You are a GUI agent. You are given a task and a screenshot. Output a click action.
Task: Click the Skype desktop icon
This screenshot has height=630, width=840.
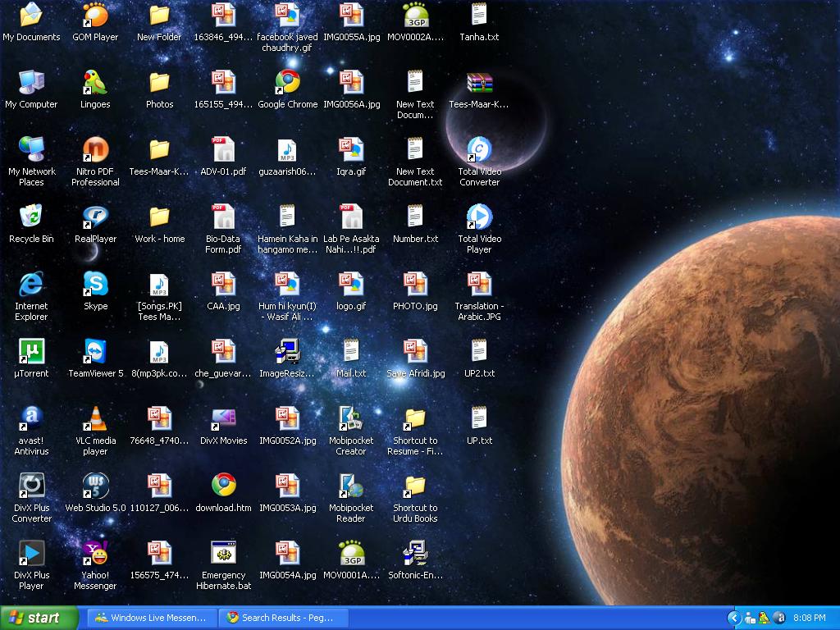click(x=95, y=285)
